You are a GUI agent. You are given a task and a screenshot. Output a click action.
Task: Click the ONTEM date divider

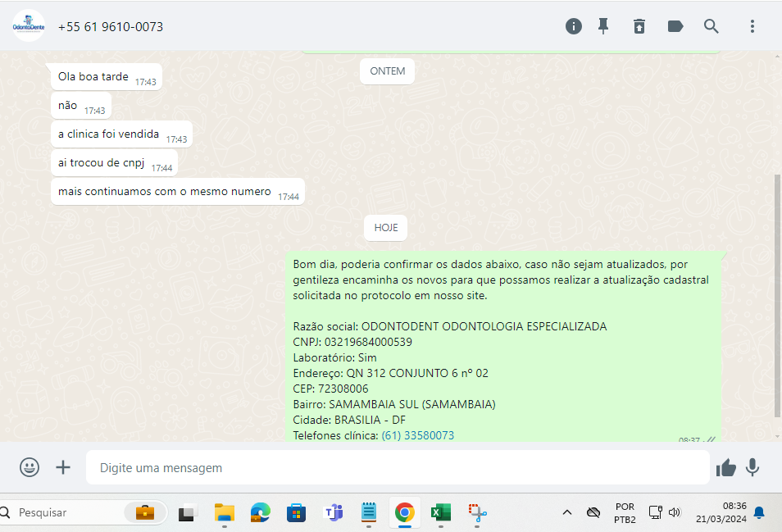point(387,71)
